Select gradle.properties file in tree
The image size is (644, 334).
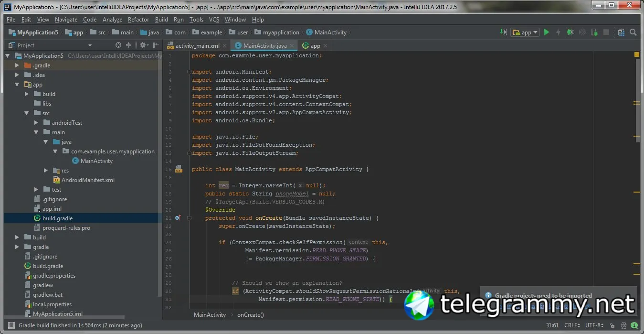point(50,276)
